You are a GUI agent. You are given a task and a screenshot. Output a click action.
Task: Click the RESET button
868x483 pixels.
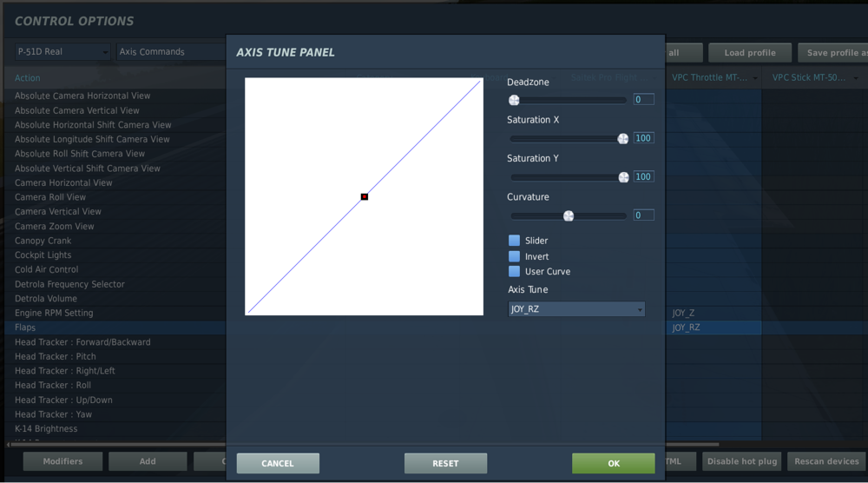click(445, 464)
